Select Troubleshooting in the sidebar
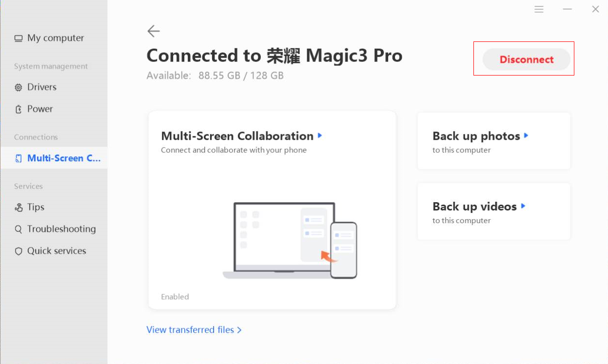The image size is (608, 364). (61, 229)
